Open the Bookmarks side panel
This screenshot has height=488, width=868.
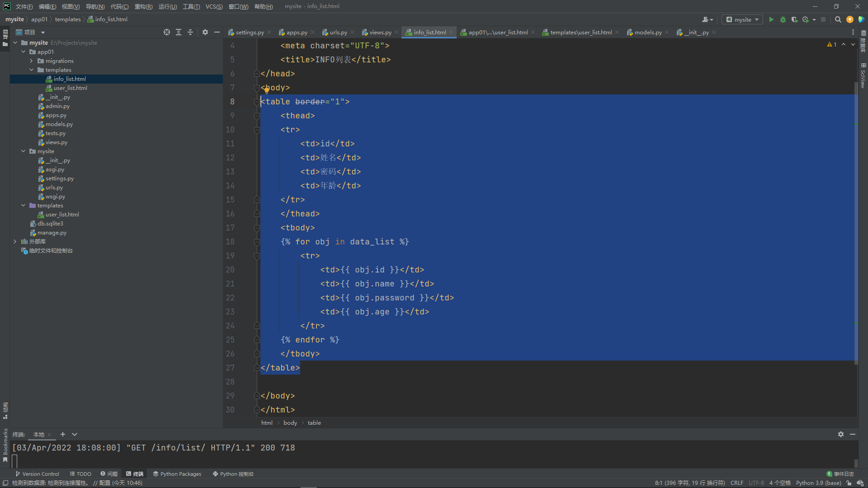click(5, 446)
